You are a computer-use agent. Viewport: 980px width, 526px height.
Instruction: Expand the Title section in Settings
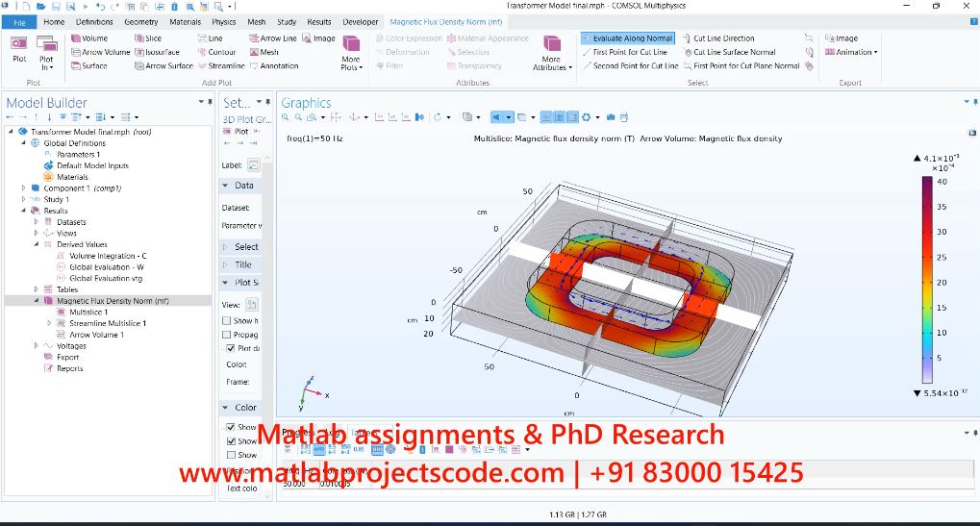(226, 264)
